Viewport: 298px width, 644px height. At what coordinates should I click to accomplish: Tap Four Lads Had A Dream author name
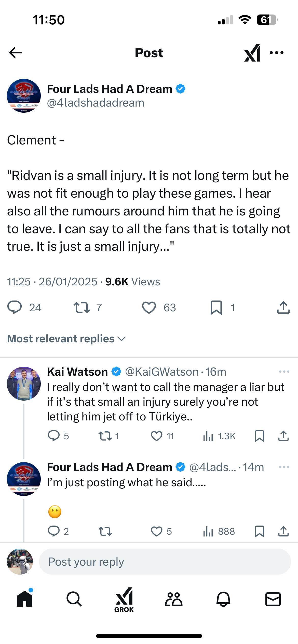point(110,89)
